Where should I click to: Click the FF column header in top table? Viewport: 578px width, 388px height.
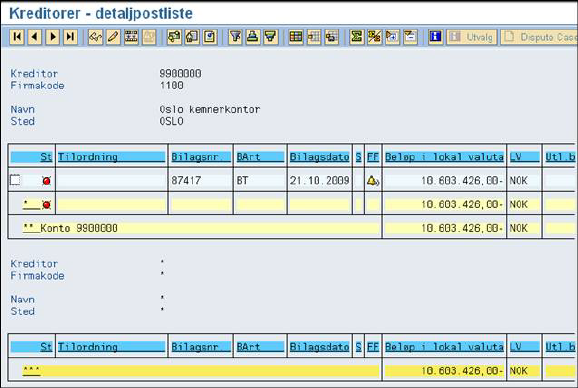click(373, 157)
